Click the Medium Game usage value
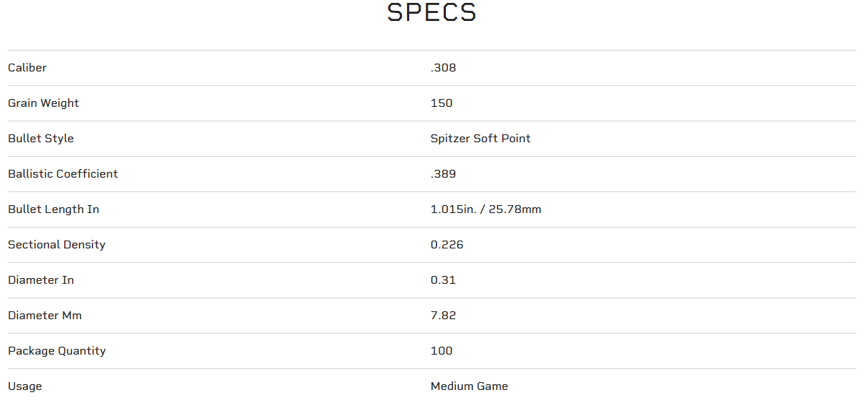The width and height of the screenshot is (868, 403). point(469,386)
